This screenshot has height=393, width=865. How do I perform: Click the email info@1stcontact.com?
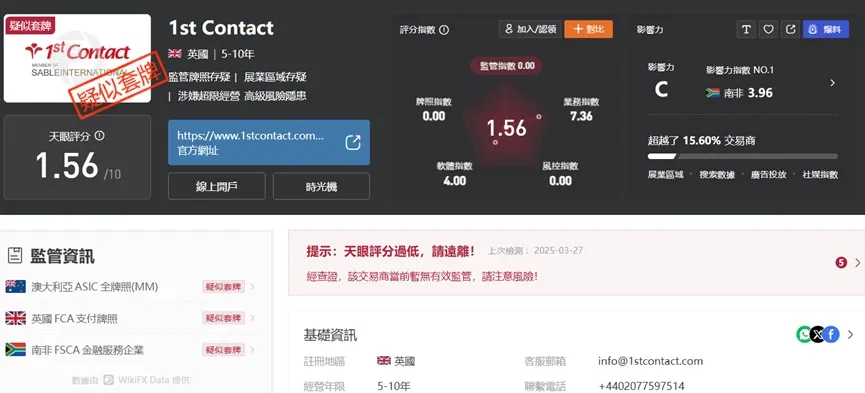pyautogui.click(x=650, y=362)
